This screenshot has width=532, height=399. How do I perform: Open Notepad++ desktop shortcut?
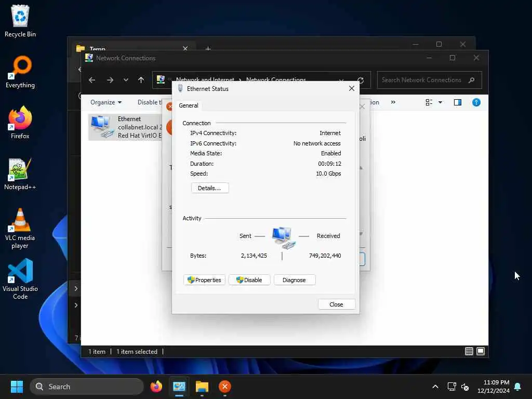coord(20,174)
